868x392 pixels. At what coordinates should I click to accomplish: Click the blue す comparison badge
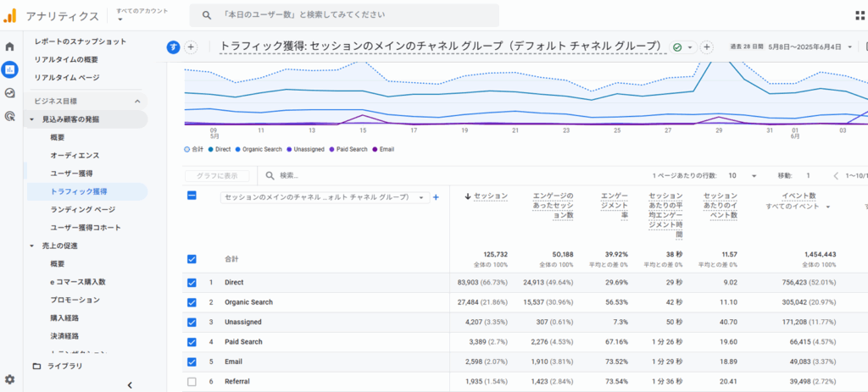click(x=173, y=47)
